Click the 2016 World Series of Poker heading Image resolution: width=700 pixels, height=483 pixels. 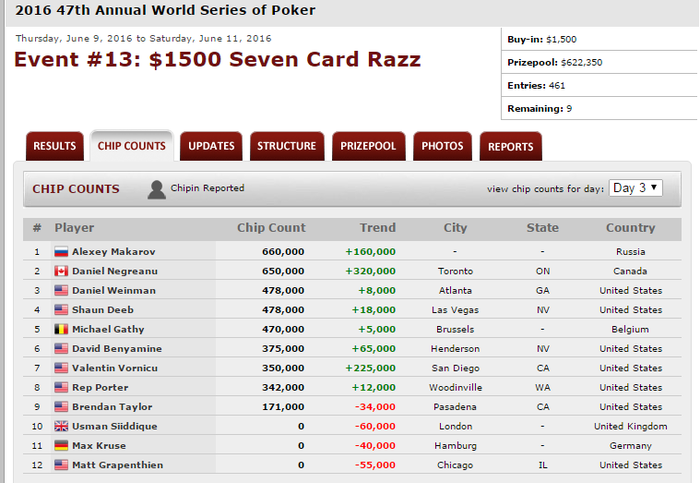(165, 10)
